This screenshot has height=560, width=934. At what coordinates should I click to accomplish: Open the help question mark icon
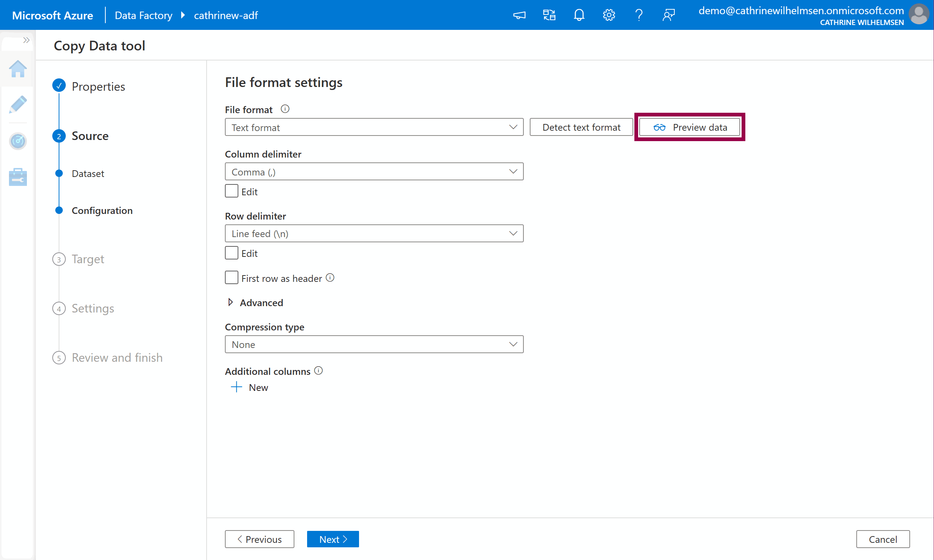point(639,15)
